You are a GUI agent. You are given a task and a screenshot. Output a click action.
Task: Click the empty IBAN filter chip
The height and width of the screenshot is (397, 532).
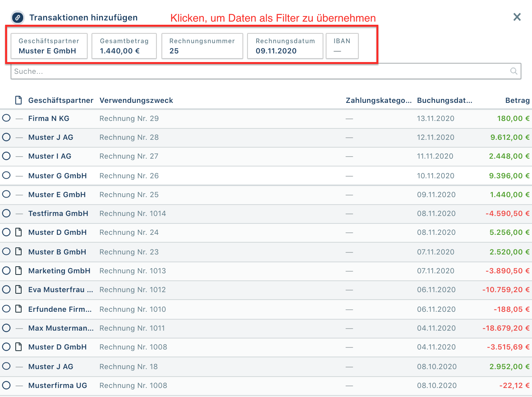point(342,46)
